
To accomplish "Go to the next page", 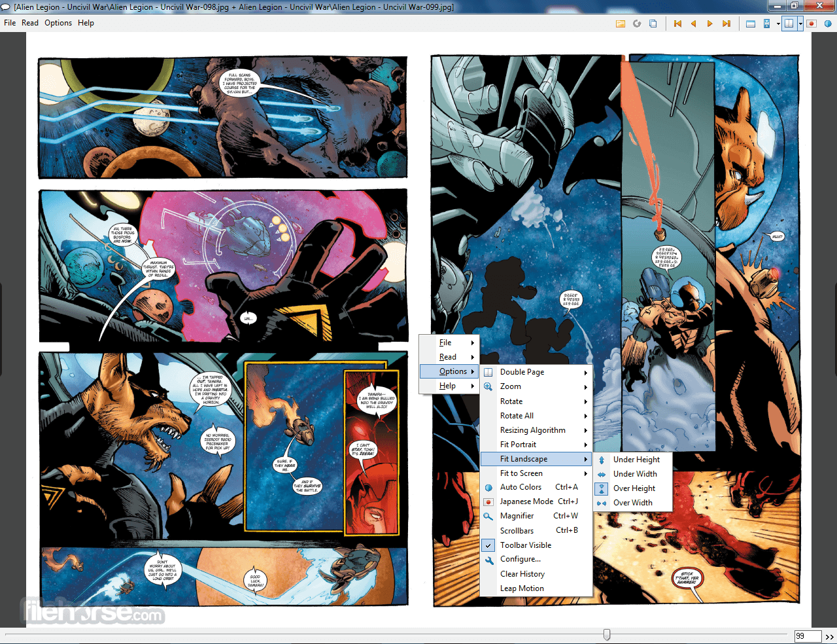I will pyautogui.click(x=709, y=24).
